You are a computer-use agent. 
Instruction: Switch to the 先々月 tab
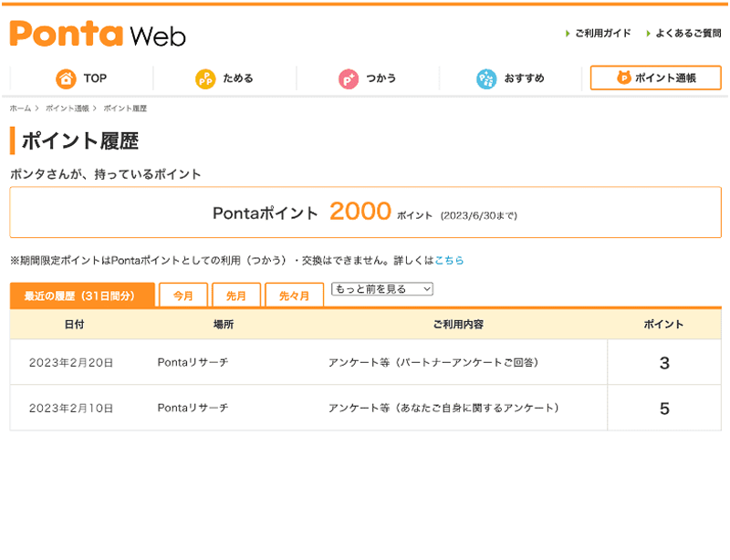(x=294, y=296)
